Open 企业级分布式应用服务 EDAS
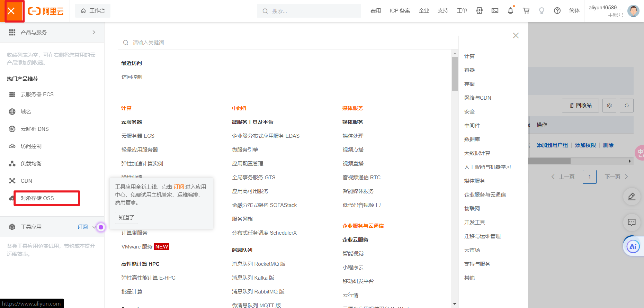The width and height of the screenshot is (644, 308). (266, 136)
